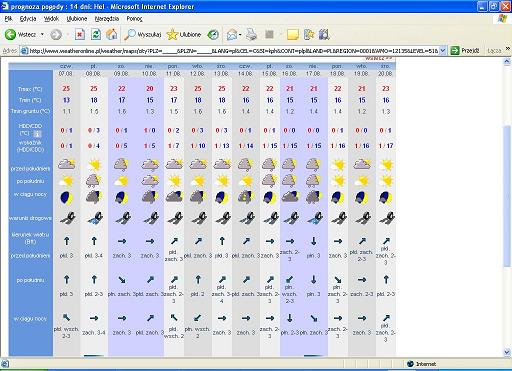Click the Internet Explorer title bar icon
512x371 pixels.
(x=5, y=6)
